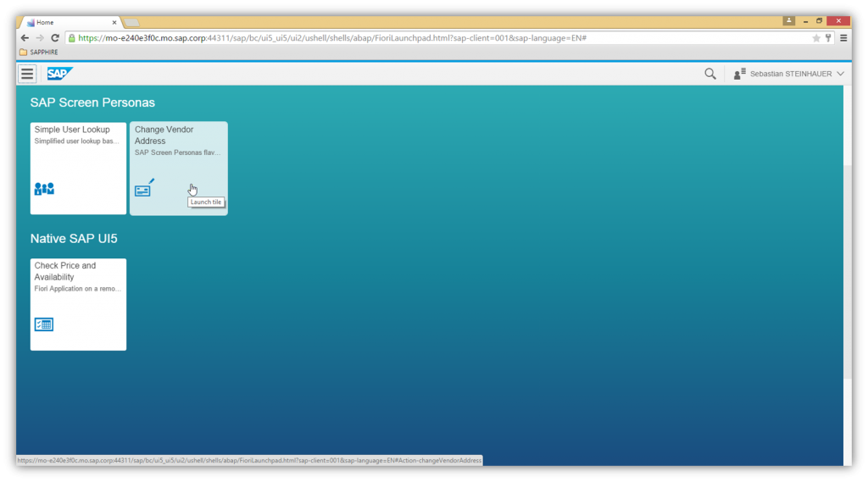Click the 'Fiori Application on a remo...' subtitle text
The width and height of the screenshot is (868, 482).
[77, 289]
